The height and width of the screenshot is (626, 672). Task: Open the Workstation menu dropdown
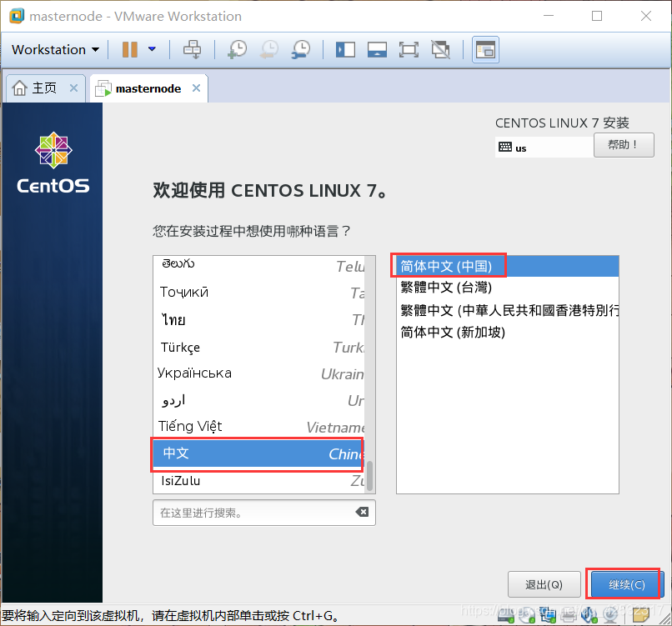[55, 50]
